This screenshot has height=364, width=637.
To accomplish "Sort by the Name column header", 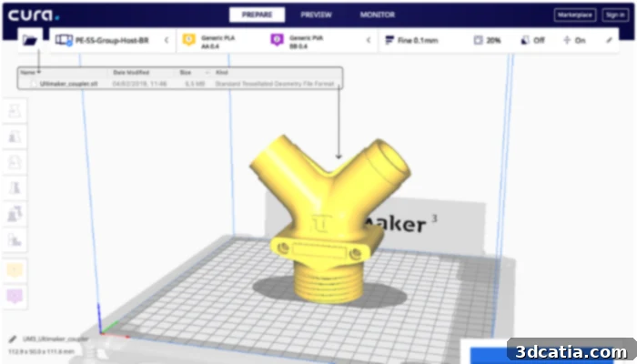I will coord(30,72).
